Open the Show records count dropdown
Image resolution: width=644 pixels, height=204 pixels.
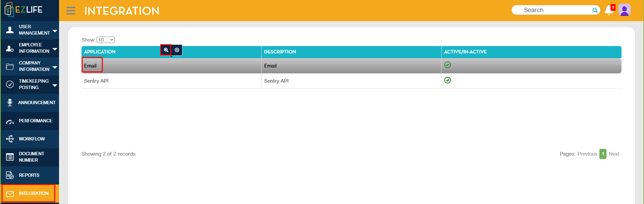coord(106,40)
